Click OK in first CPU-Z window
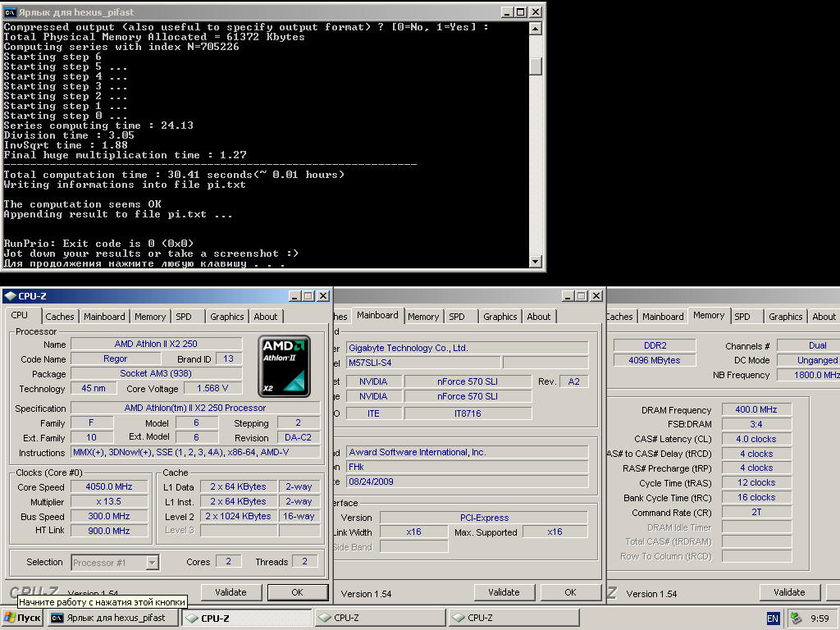 tap(297, 592)
